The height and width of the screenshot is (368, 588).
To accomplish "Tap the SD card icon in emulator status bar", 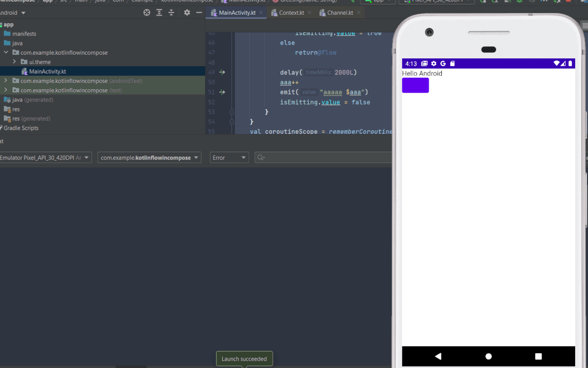I will pos(452,63).
